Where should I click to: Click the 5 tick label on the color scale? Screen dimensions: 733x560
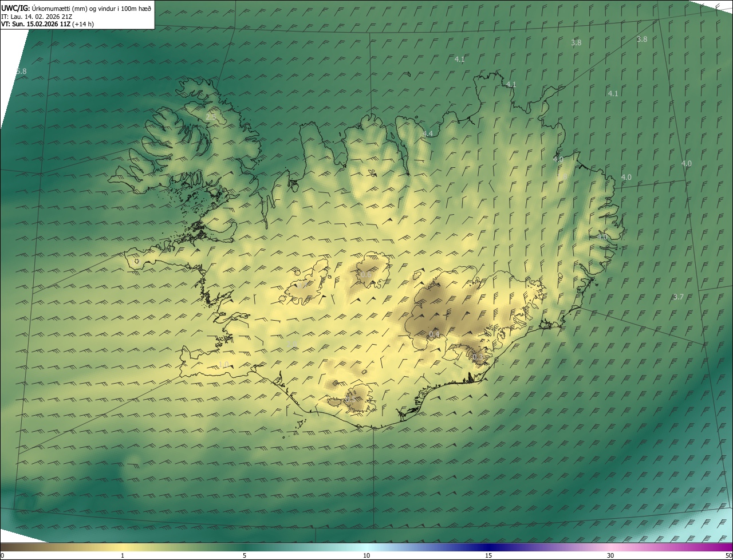pyautogui.click(x=245, y=555)
